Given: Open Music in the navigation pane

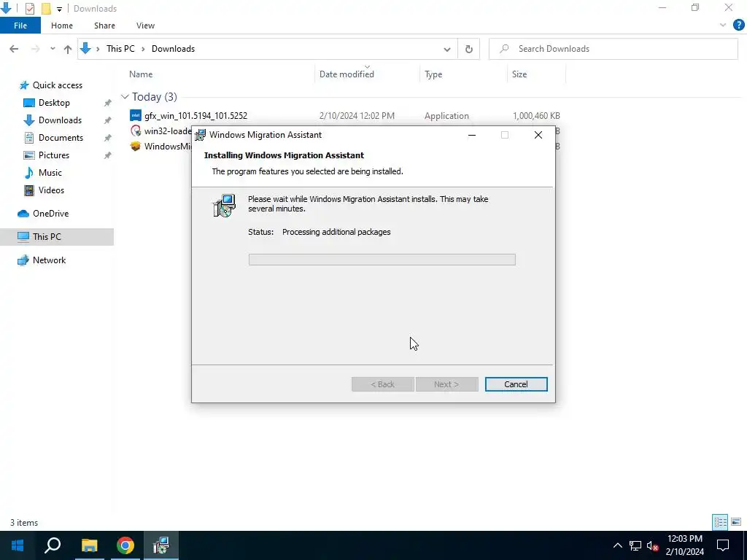Looking at the screenshot, I should (x=50, y=173).
